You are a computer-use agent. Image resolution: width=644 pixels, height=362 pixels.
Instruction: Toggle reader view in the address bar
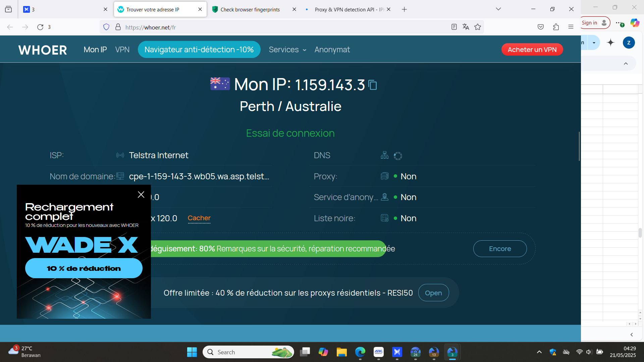(454, 27)
